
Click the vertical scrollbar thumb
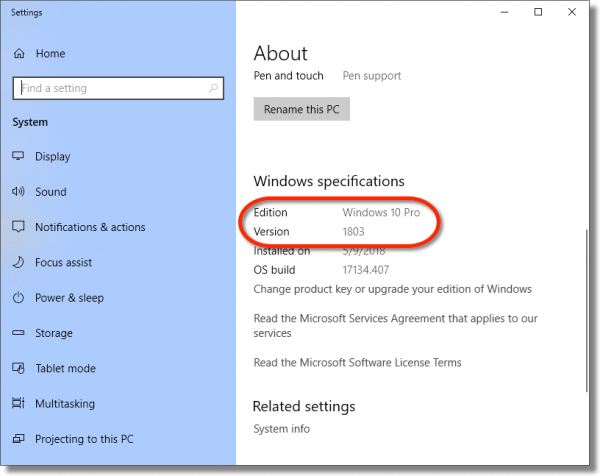point(586,310)
